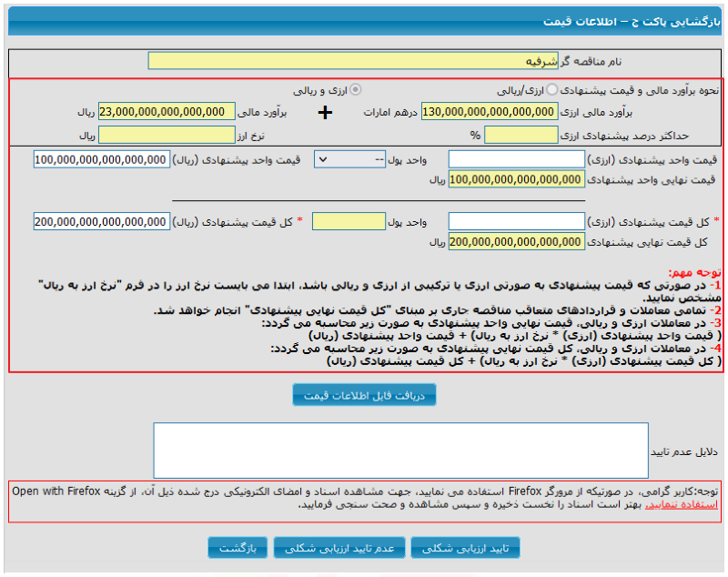The width and height of the screenshot is (728, 577).
Task: Click the دلایل عدم تایید text area
Action: point(400,450)
